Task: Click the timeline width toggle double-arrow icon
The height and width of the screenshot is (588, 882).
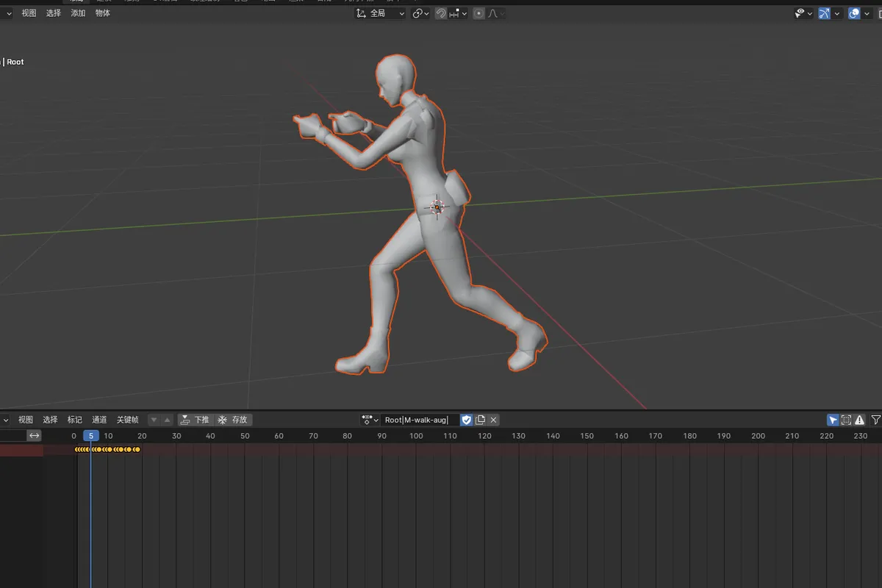Action: tap(35, 436)
